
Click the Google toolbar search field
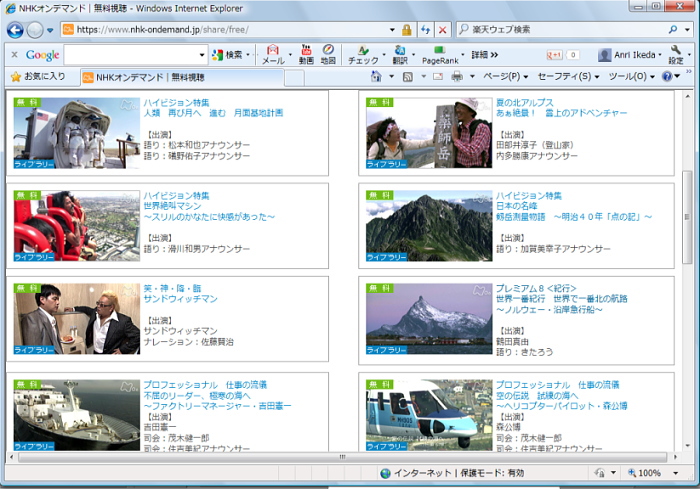(132, 55)
